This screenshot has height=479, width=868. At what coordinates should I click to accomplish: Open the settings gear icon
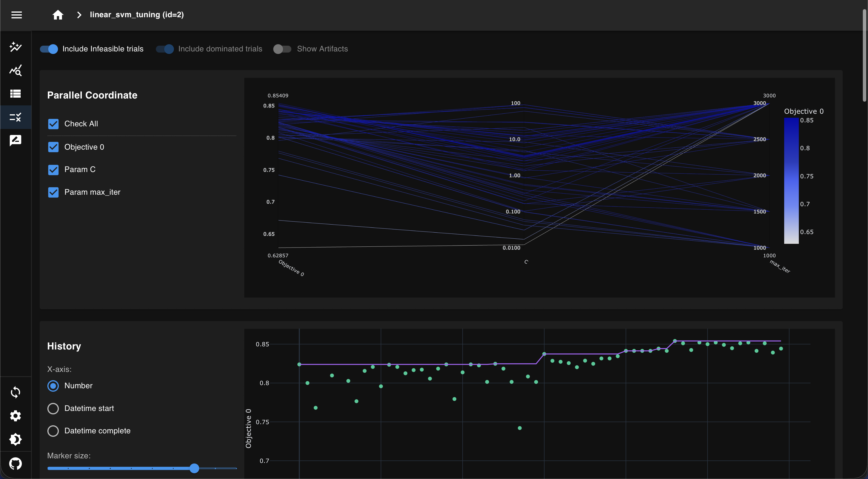click(x=15, y=416)
